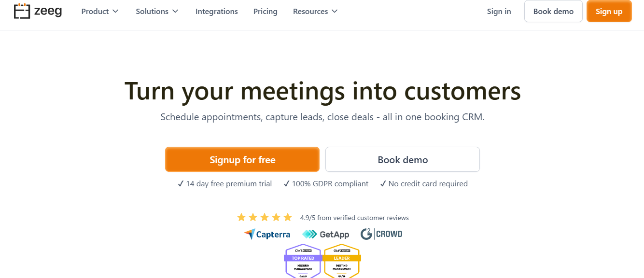The width and height of the screenshot is (644, 278).
Task: Click the purple Top Rated Meeting Management badge
Action: click(303, 261)
